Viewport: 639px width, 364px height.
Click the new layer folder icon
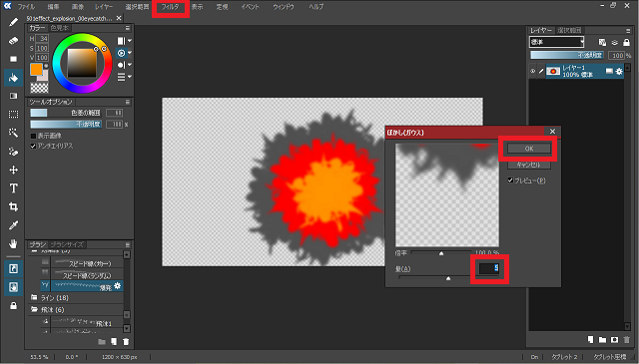[602, 340]
